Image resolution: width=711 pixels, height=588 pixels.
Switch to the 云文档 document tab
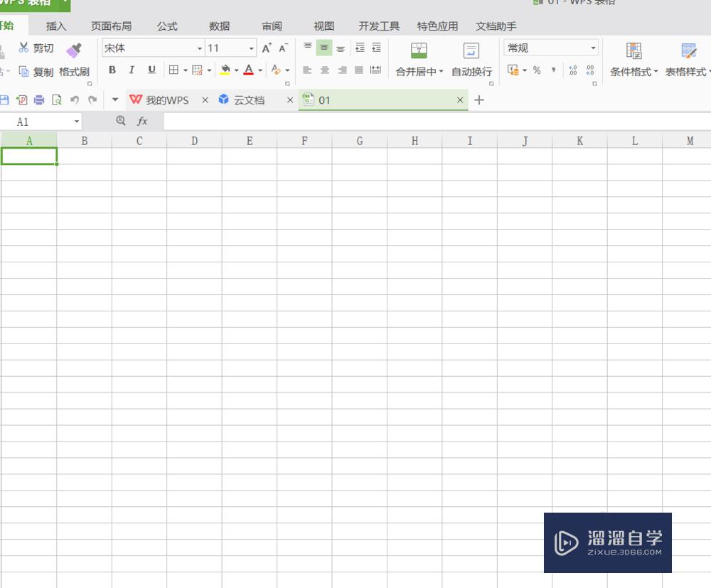point(250,100)
